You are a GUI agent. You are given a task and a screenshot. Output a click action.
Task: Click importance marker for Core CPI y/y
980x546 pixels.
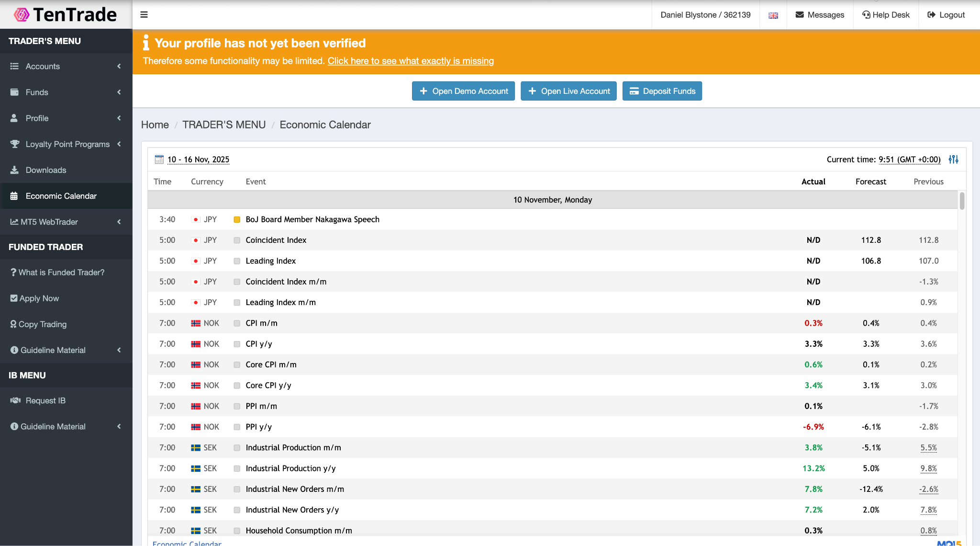237,386
